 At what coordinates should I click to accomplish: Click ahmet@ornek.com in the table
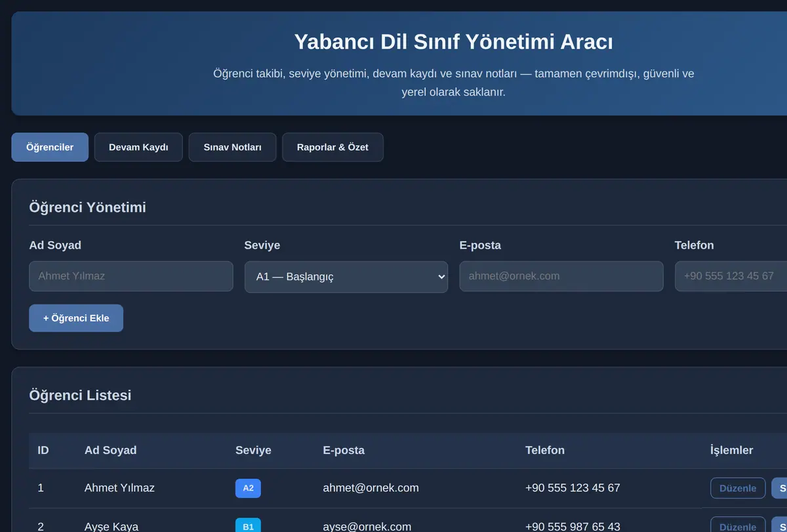(x=371, y=488)
